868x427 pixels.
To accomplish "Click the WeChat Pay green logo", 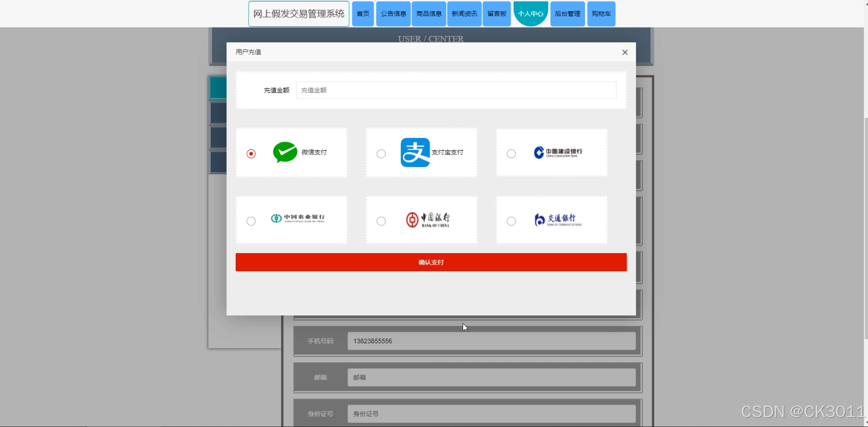I will pyautogui.click(x=285, y=152).
